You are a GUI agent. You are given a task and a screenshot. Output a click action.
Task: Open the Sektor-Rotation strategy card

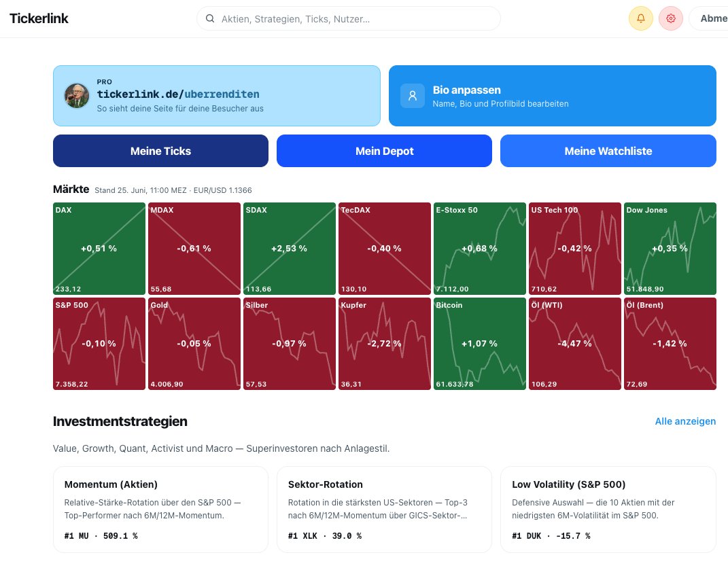(x=385, y=510)
